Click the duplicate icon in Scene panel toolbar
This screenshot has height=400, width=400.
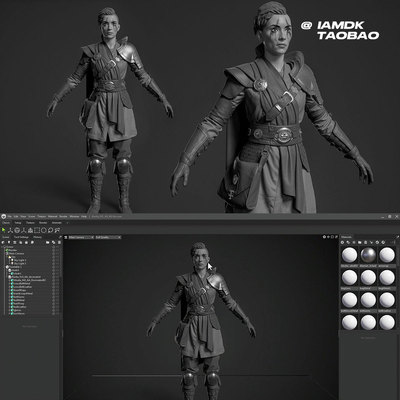coord(54,242)
